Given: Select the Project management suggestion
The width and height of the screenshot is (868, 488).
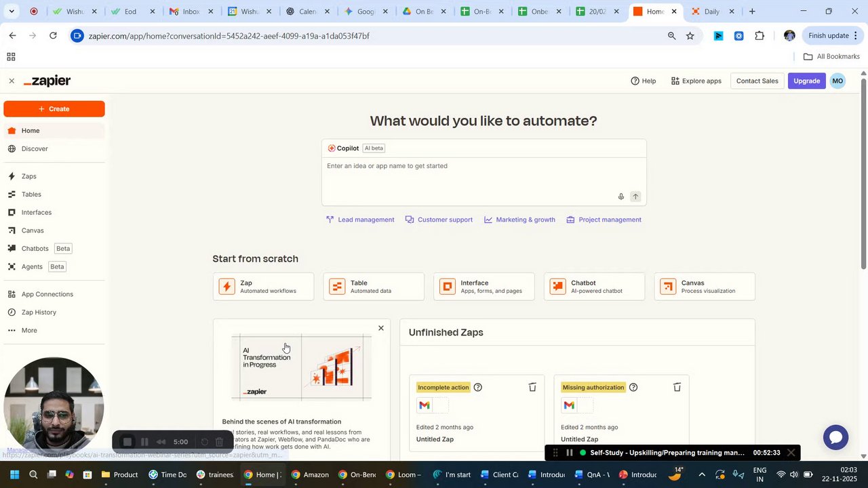Looking at the screenshot, I should click(604, 220).
